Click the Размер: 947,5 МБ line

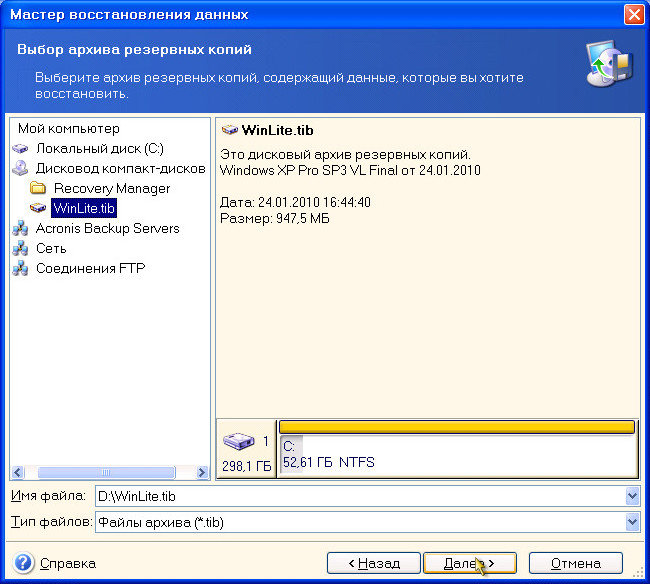pyautogui.click(x=274, y=218)
